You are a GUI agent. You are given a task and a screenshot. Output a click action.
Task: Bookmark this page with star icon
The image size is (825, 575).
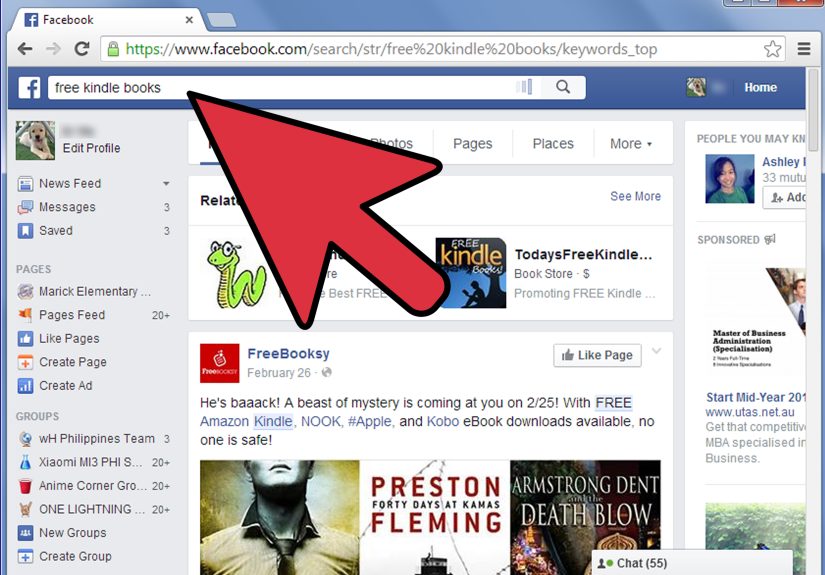coord(772,49)
